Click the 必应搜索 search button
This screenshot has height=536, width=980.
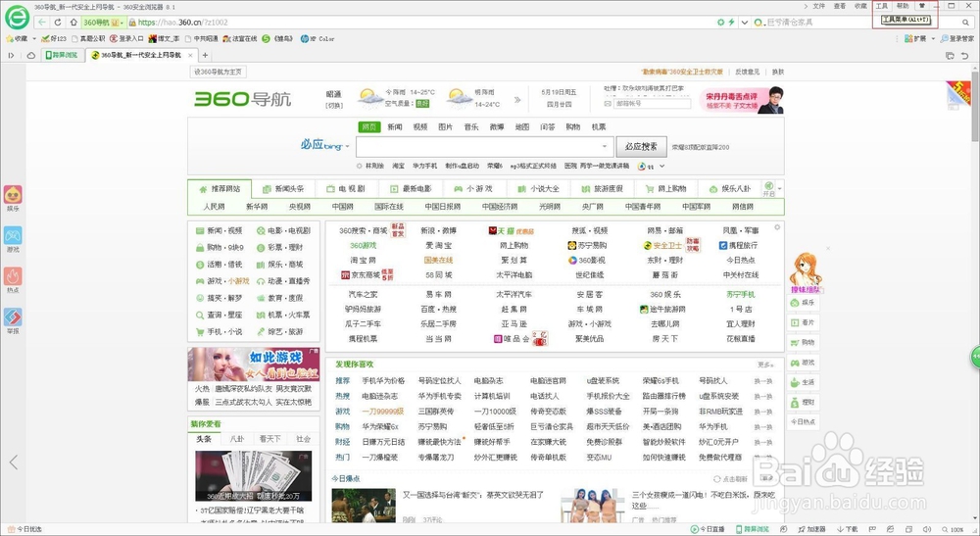click(641, 147)
